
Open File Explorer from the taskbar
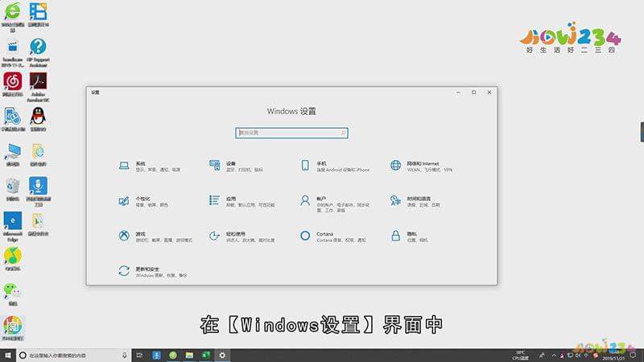point(189,355)
